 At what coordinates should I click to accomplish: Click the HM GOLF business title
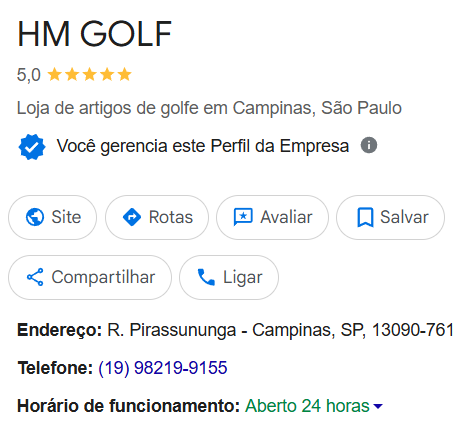point(94,34)
